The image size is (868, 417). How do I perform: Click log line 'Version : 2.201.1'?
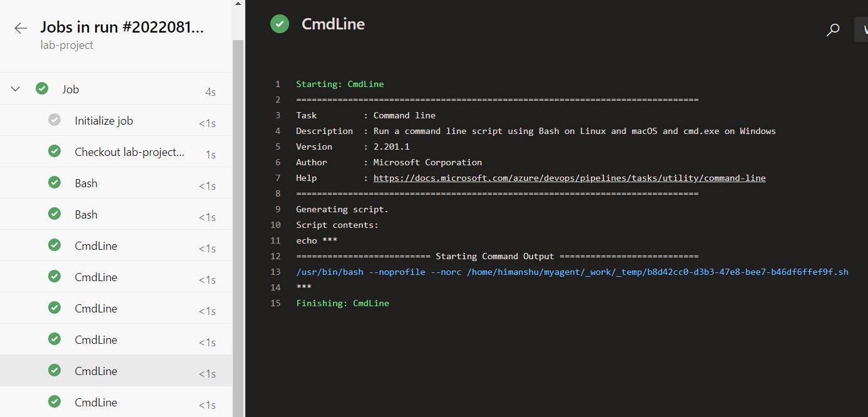[352, 147]
